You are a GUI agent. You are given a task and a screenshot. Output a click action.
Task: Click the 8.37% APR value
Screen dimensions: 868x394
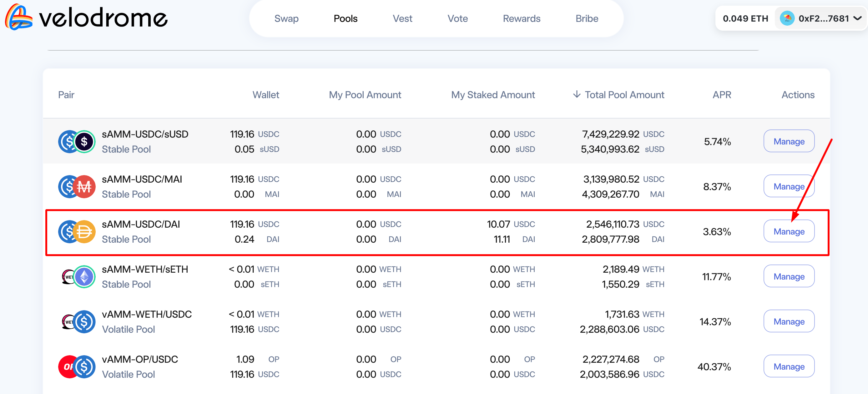click(717, 187)
